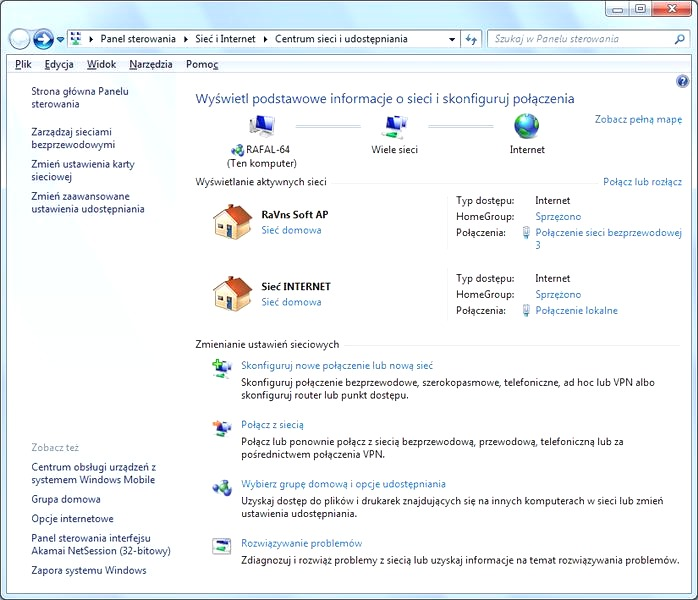Open Wybierz grupę domową i opcje udostępniania
The image size is (698, 600).
[x=343, y=484]
